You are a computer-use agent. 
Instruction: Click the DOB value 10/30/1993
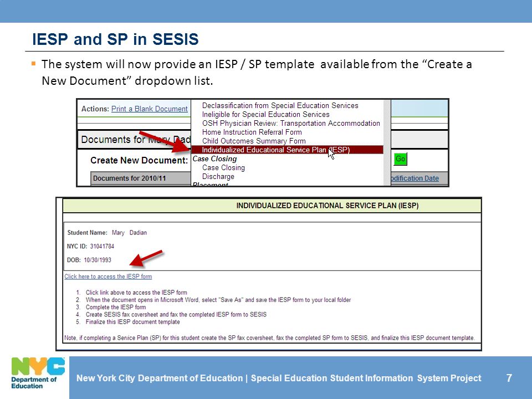98,260
